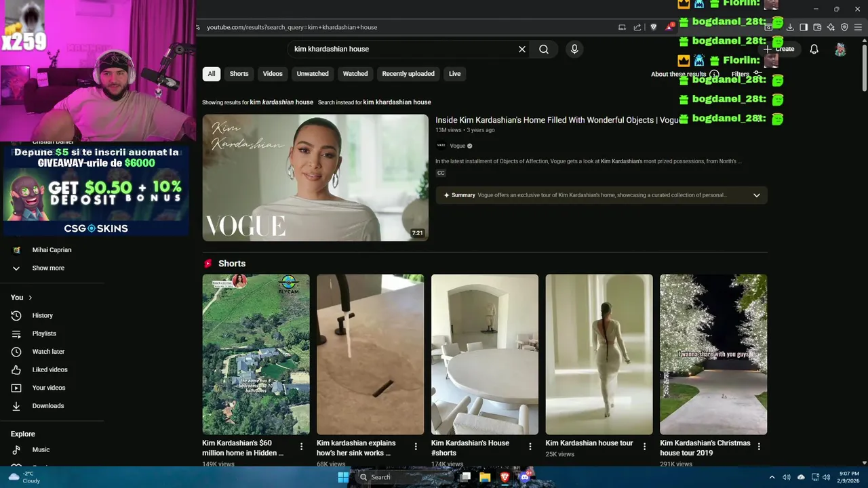Select the All filter chip
The image size is (868, 488).
(212, 74)
